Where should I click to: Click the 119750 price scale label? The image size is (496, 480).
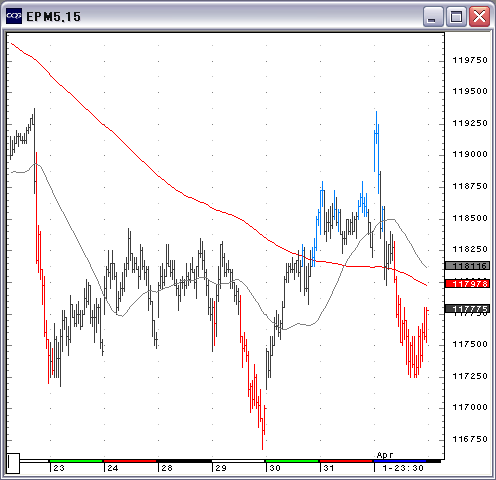[x=470, y=60]
